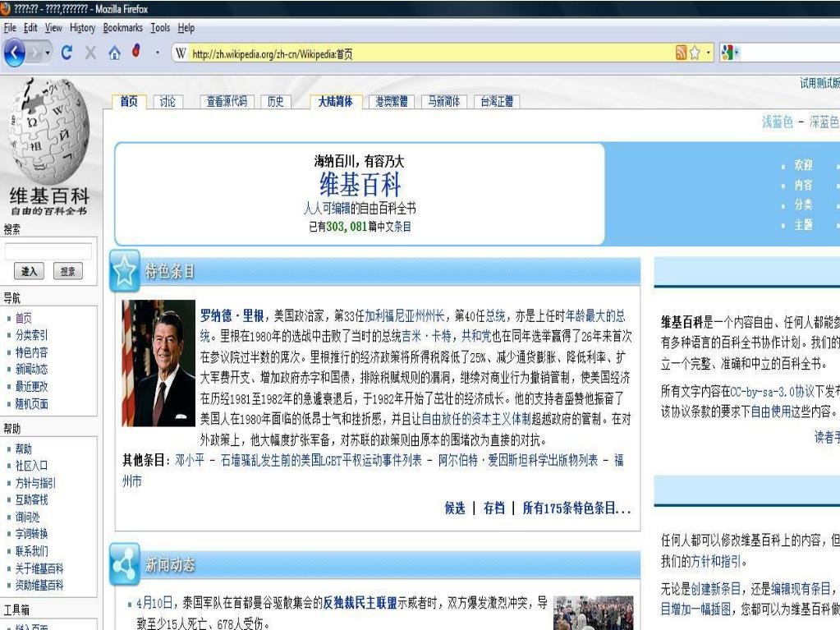Open the Bookmarks menu
The height and width of the screenshot is (630, 840).
tap(122, 27)
